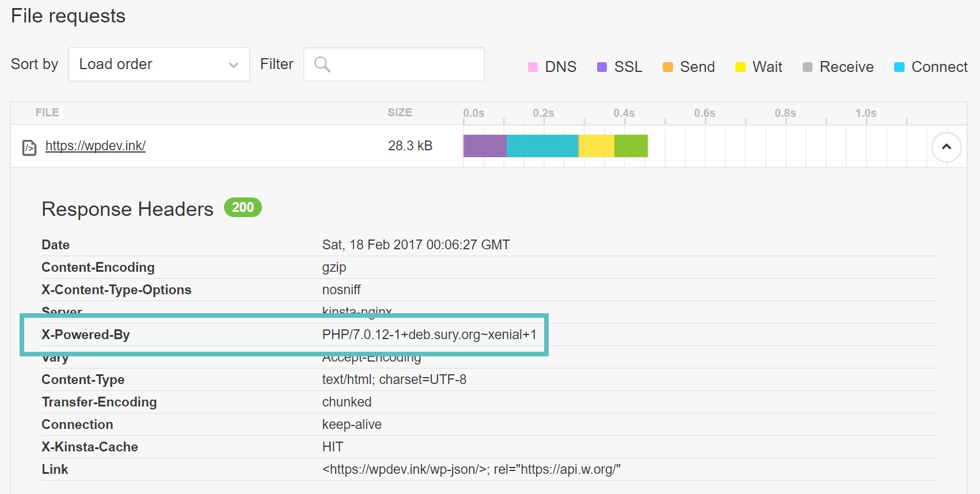Click the Transfer-Encoding chunked value

pos(347,402)
